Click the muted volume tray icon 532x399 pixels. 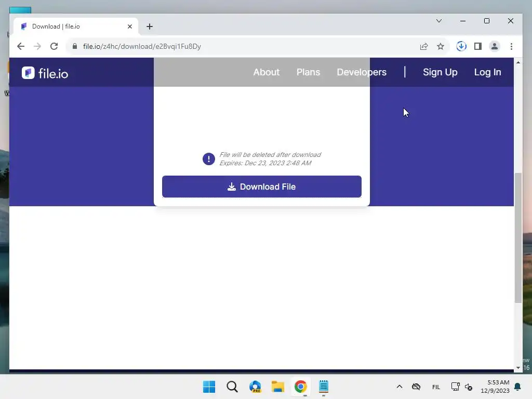[469, 387]
